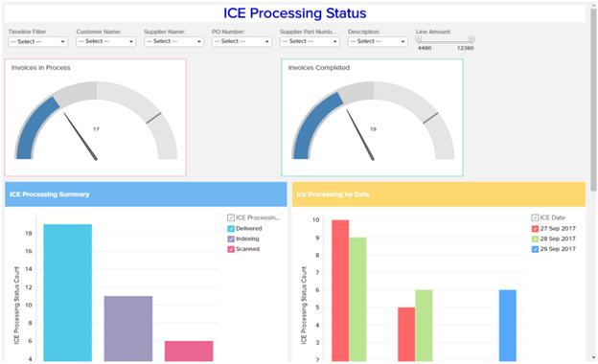Click the ICE Processing Summary header
This screenshot has width=598, height=364.
point(146,194)
